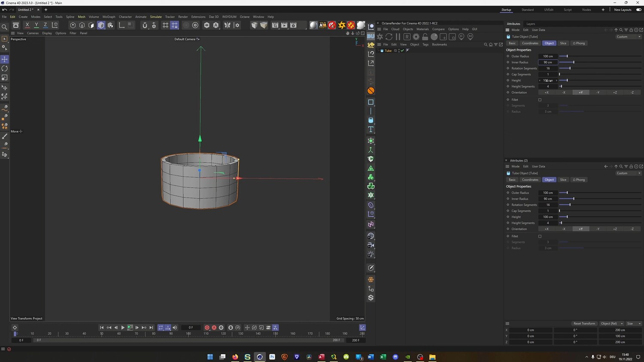
Task: Enable the Fillet checkbox in lower Attributes panel
Action: tap(540, 236)
